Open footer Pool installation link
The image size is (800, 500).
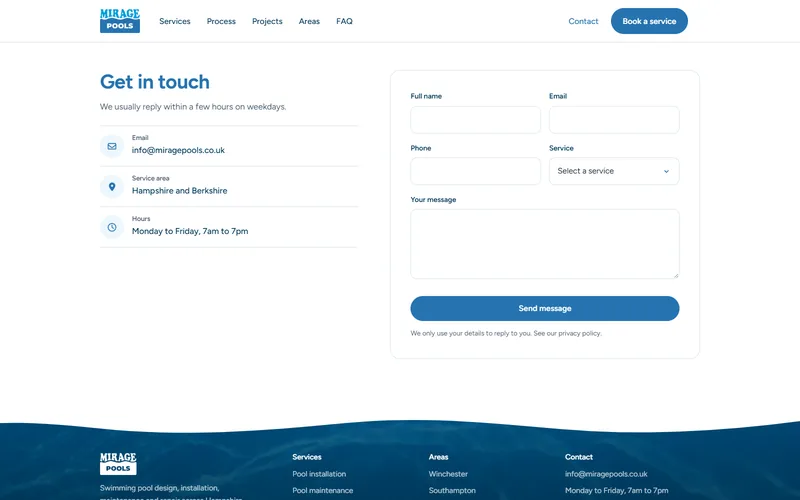click(x=319, y=474)
